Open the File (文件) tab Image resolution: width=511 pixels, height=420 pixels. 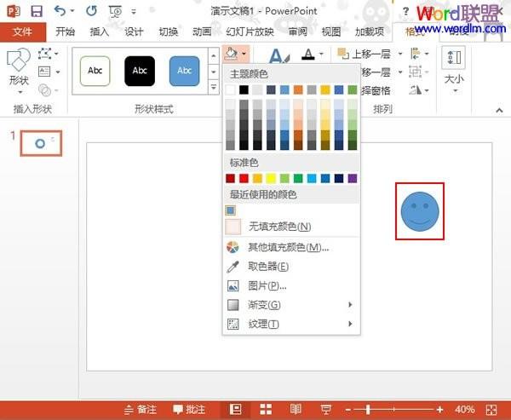tap(23, 32)
